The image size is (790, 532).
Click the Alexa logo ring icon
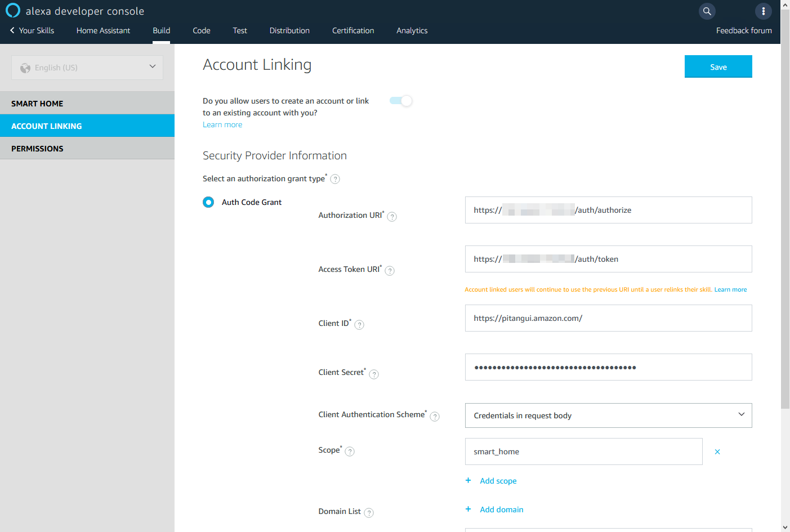pos(13,11)
